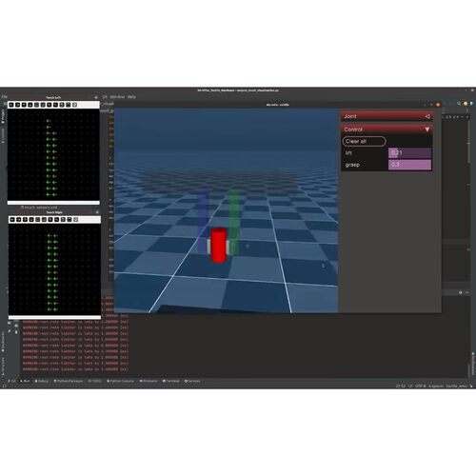This screenshot has width=476, height=476.
Task: Open the Python Packages tab
Action: [x=69, y=381]
